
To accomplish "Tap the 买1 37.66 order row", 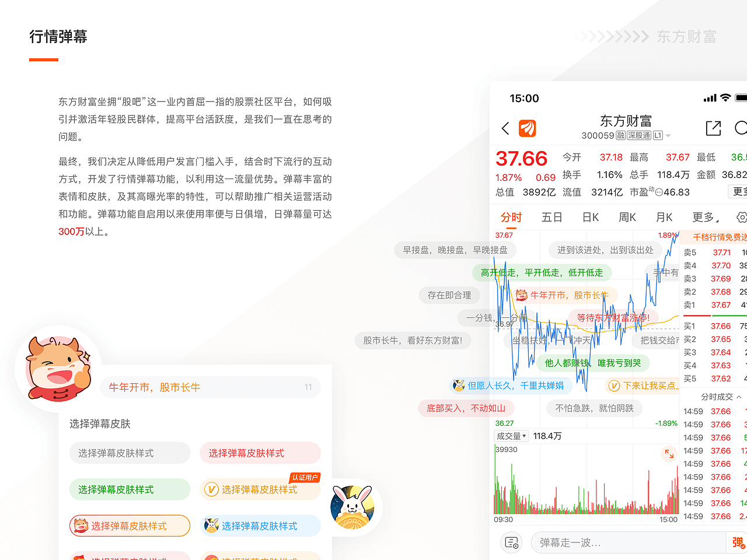I will point(714,326).
